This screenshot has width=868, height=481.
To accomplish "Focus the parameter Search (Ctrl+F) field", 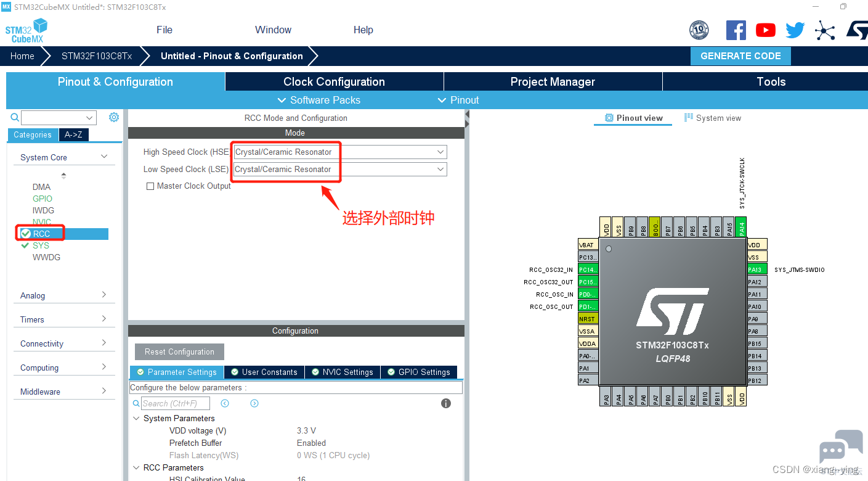I will (x=176, y=403).
